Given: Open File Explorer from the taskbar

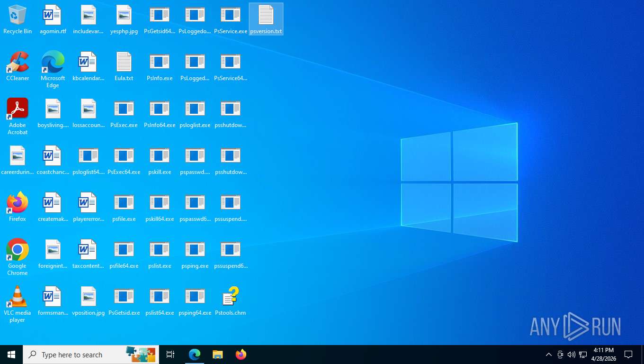Looking at the screenshot, I should (217, 355).
